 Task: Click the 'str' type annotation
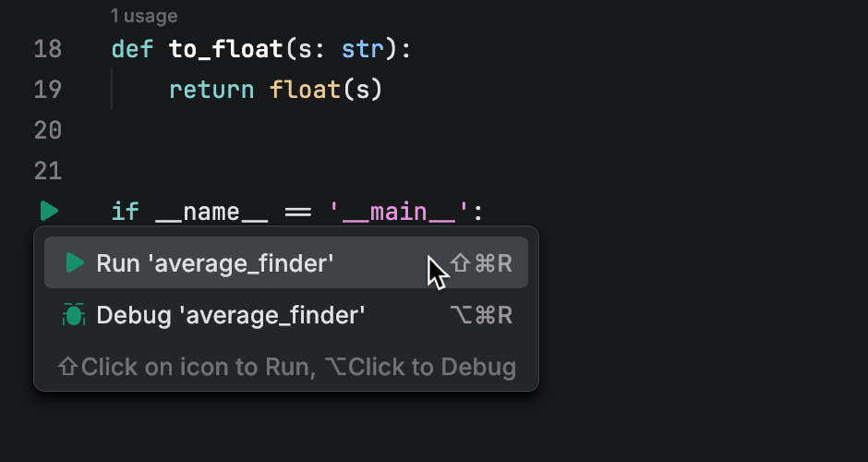(363, 49)
